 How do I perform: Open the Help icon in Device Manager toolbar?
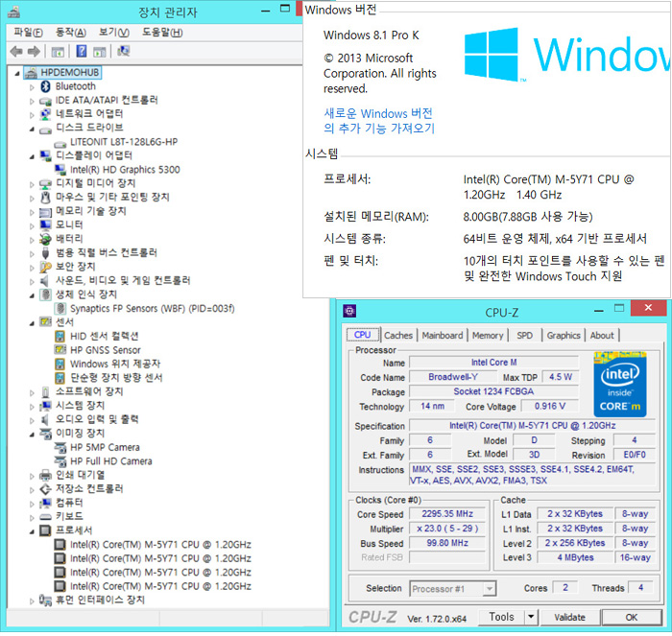coord(82,52)
